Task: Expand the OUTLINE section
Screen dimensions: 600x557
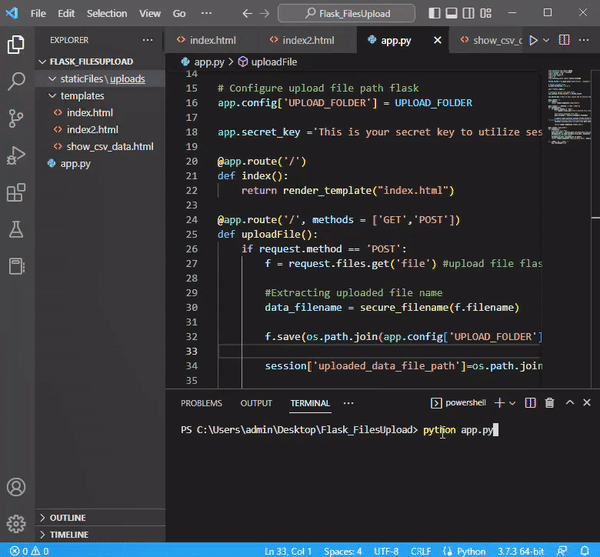Action: coord(68,518)
